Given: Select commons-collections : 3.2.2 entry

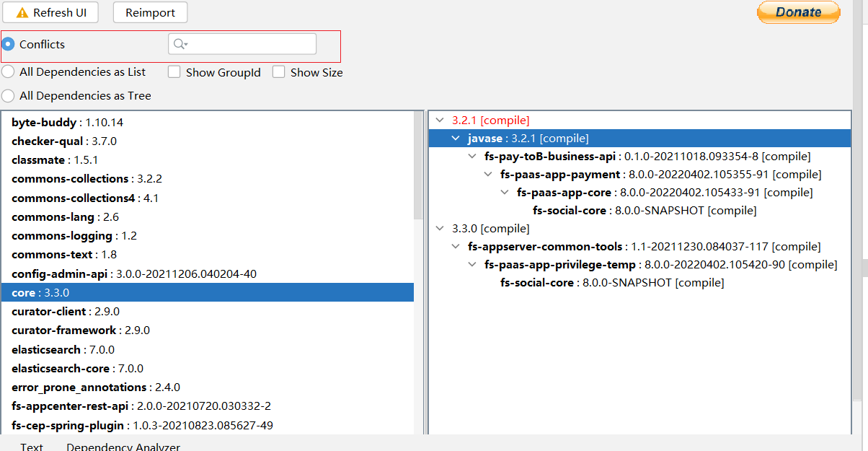Looking at the screenshot, I should pos(208,179).
